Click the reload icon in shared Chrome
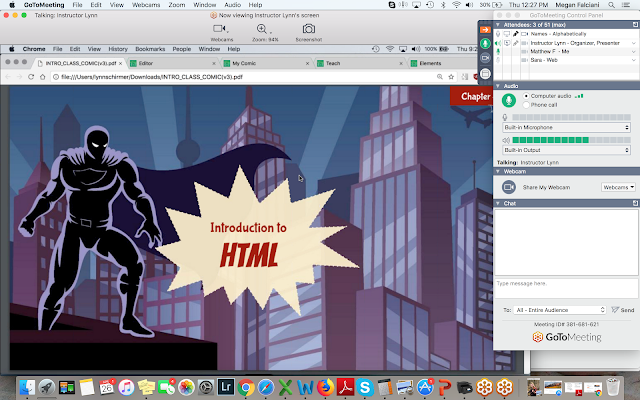640x400 pixels. pyautogui.click(x=31, y=77)
